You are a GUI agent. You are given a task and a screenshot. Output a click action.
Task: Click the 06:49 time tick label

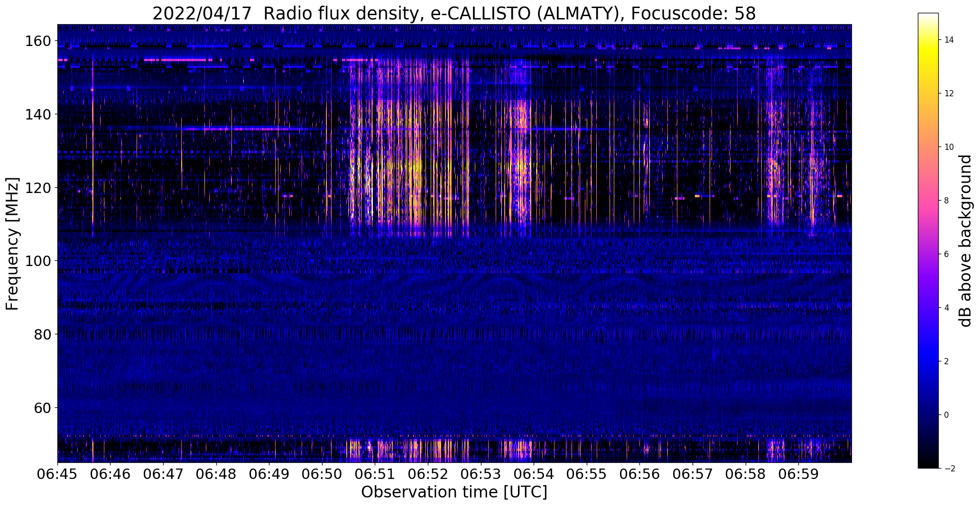point(269,474)
